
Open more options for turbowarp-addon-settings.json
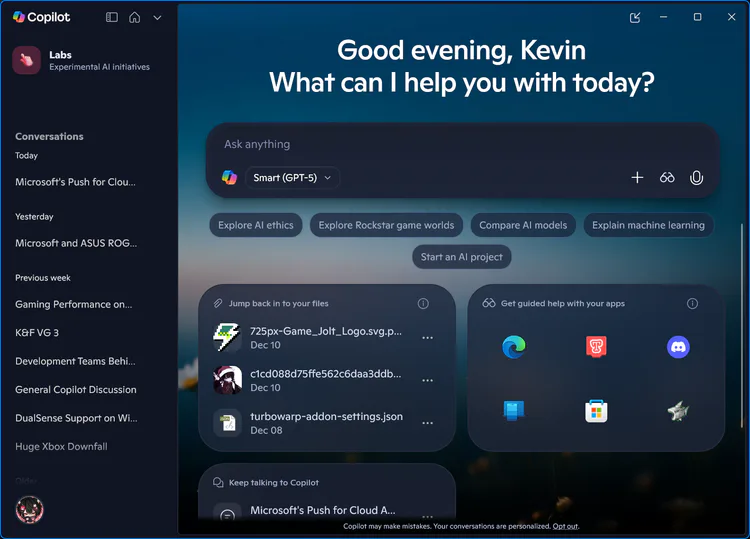(427, 423)
